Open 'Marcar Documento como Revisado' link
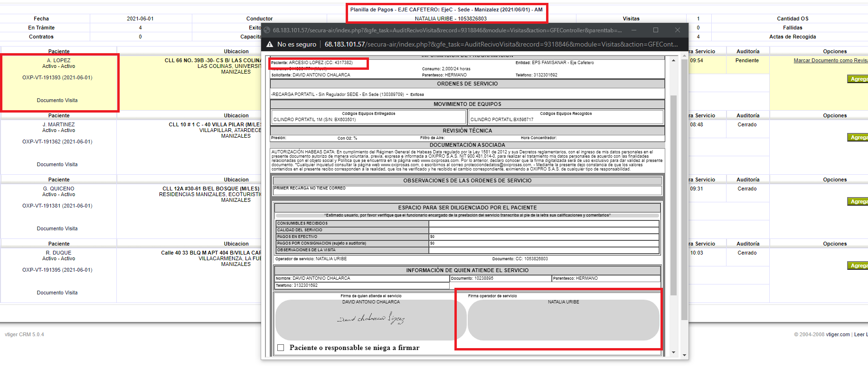The height and width of the screenshot is (369, 868). point(830,60)
